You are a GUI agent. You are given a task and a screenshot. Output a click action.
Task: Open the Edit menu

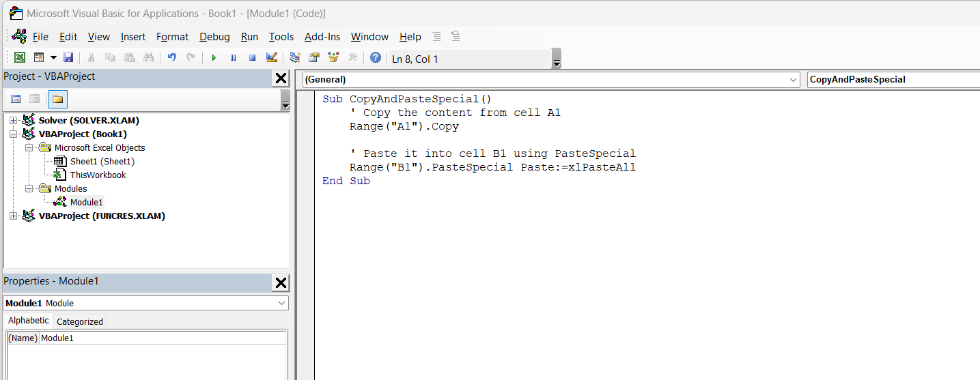(68, 37)
